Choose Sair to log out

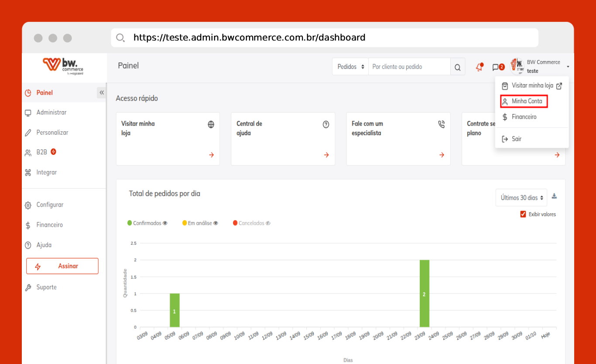coord(516,139)
